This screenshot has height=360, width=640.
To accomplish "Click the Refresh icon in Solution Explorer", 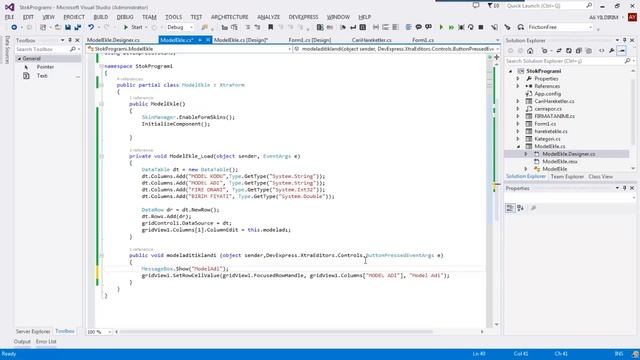I will pos(569,51).
